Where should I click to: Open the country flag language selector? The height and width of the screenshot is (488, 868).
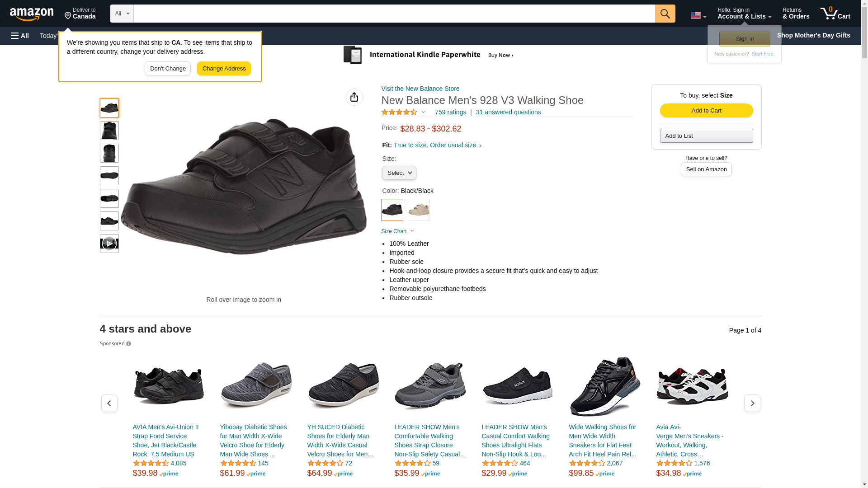click(x=698, y=16)
